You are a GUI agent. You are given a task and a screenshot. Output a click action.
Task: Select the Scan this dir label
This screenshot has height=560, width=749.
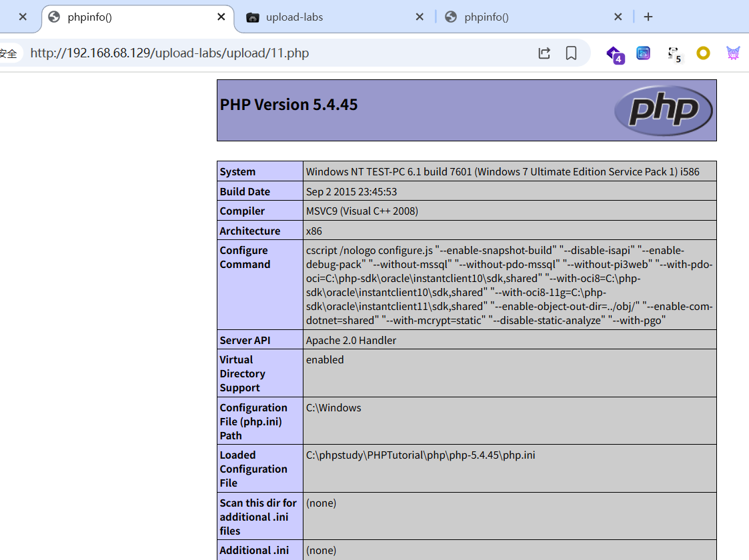[258, 517]
